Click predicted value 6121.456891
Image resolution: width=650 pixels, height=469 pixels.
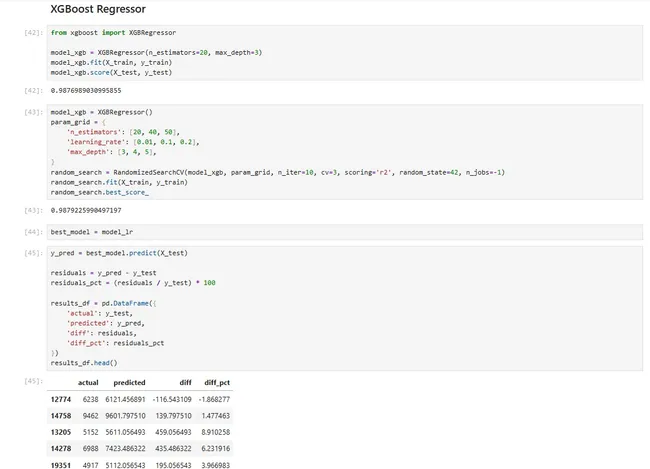pos(125,399)
